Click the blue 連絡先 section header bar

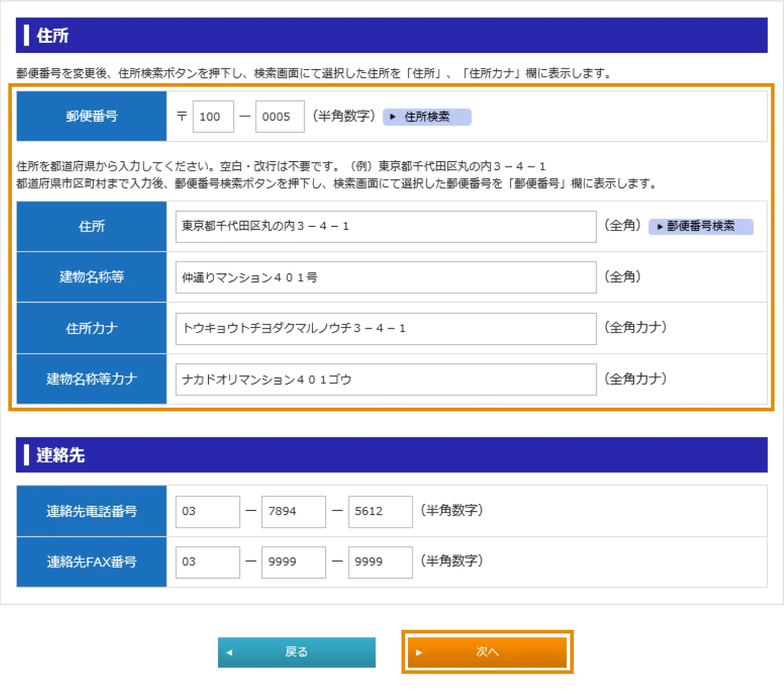point(392,455)
